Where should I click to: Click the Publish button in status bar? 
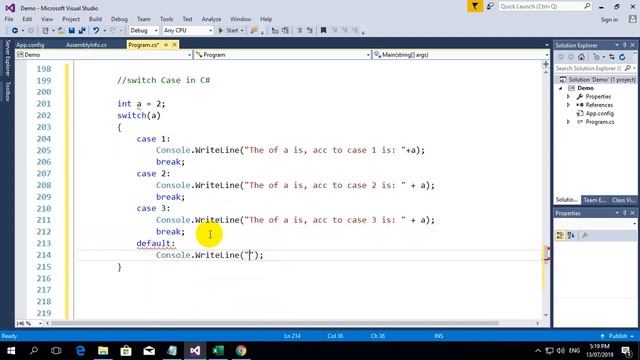pyautogui.click(x=617, y=336)
